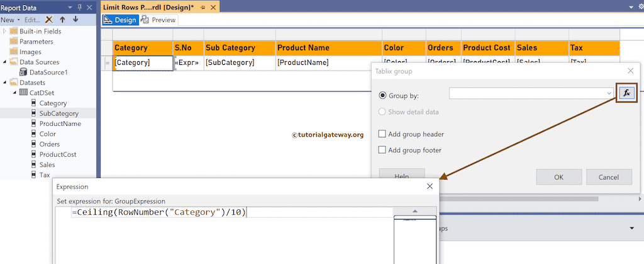
Task: Close the Tablix group dialog
Action: (x=630, y=71)
